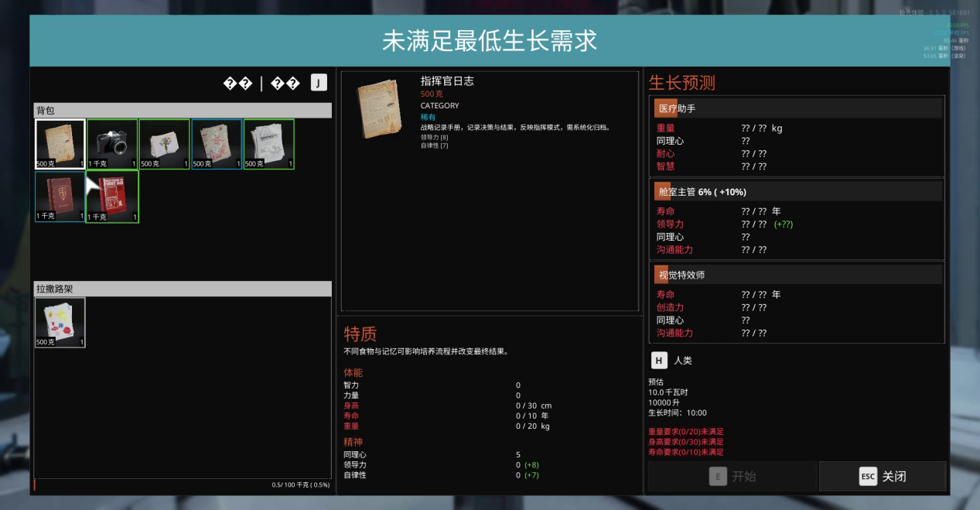Expand the 医疗助手 prediction entry
Image resolution: width=980 pixels, height=510 pixels.
(x=797, y=108)
